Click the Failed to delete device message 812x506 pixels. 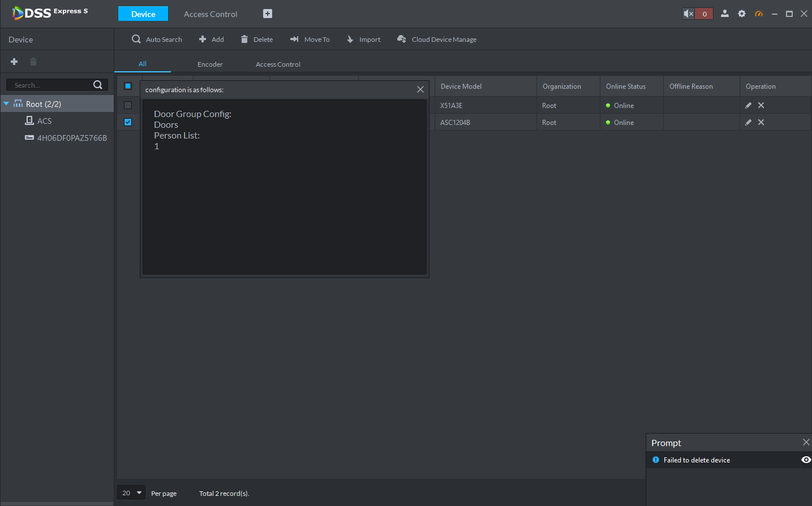[x=697, y=460]
